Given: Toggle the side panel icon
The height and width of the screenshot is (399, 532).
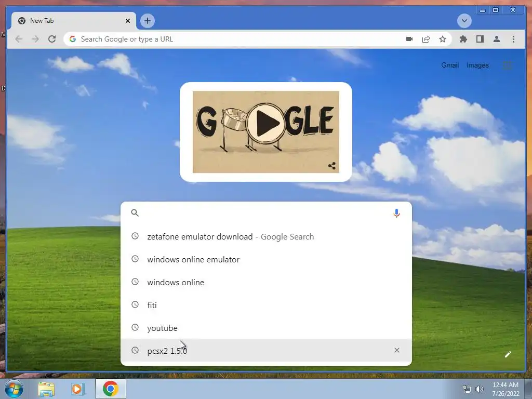Looking at the screenshot, I should pos(480,39).
